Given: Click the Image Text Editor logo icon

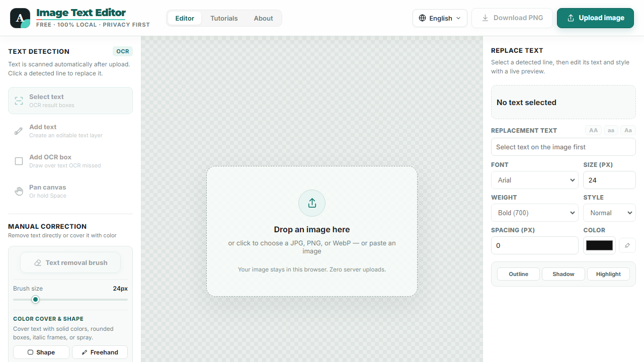Looking at the screenshot, I should [x=20, y=18].
